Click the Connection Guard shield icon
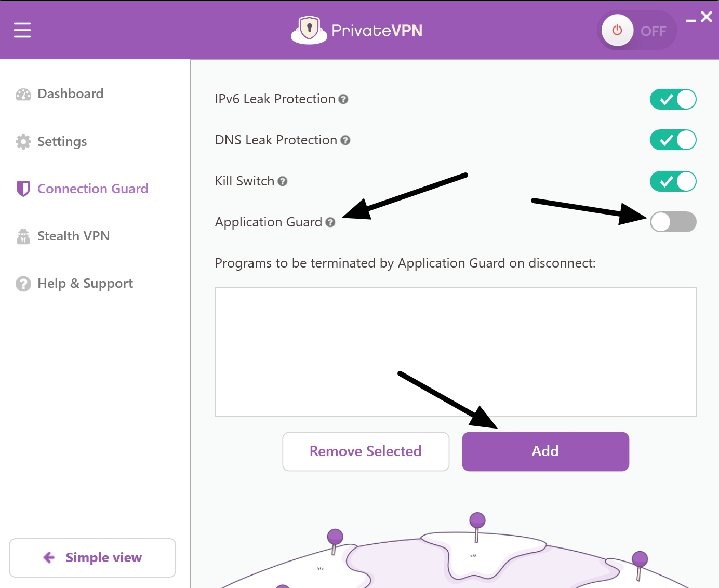 point(22,189)
